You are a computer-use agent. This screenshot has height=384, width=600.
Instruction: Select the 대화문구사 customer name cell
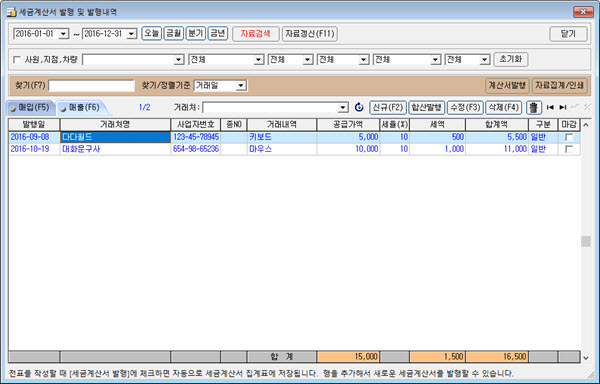click(x=115, y=149)
